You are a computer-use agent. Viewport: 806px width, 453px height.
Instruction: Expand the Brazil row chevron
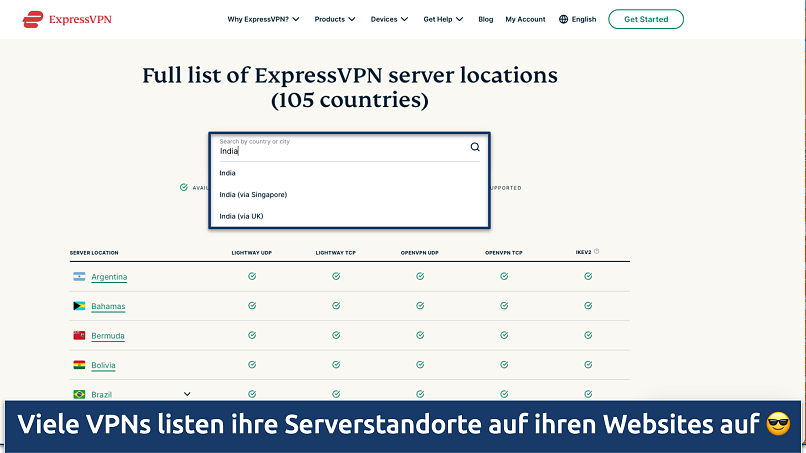[x=187, y=394]
